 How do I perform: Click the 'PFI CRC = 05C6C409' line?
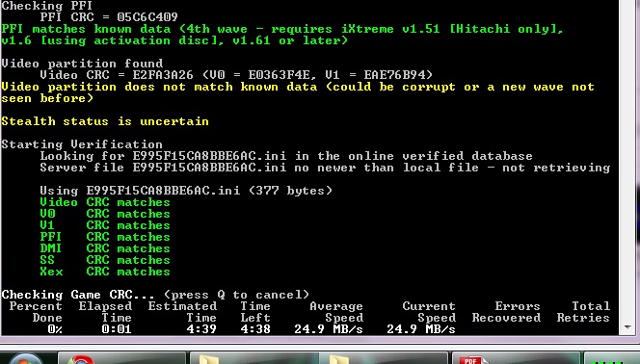(x=109, y=17)
